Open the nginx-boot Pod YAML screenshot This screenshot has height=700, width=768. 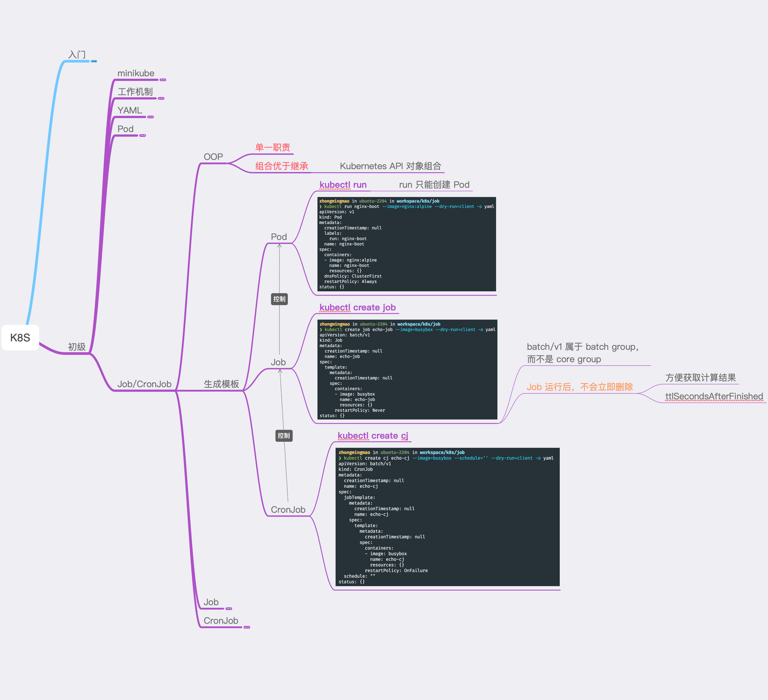[407, 244]
